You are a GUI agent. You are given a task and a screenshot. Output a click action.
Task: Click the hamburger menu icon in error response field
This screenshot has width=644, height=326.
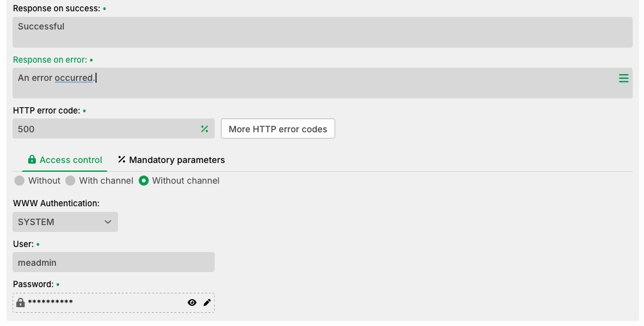(623, 78)
